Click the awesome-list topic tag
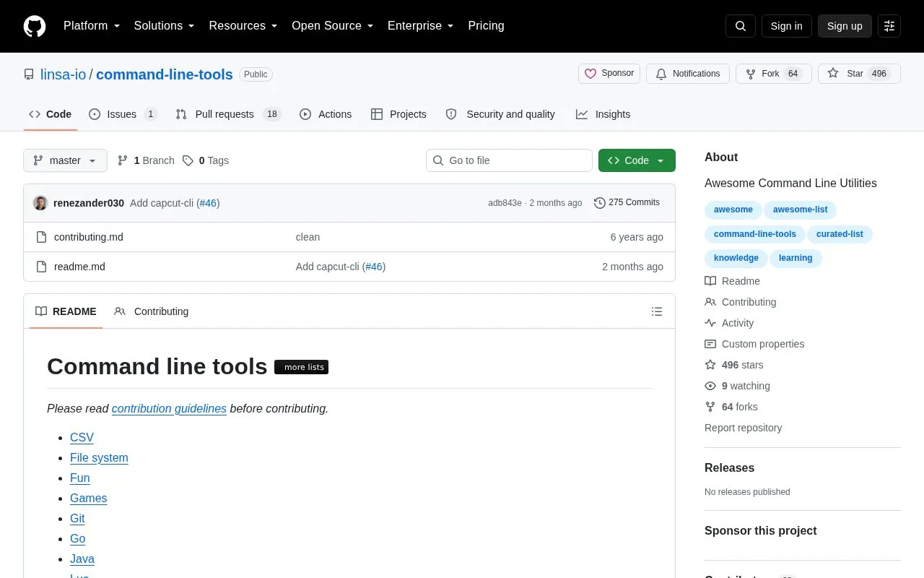 [801, 210]
